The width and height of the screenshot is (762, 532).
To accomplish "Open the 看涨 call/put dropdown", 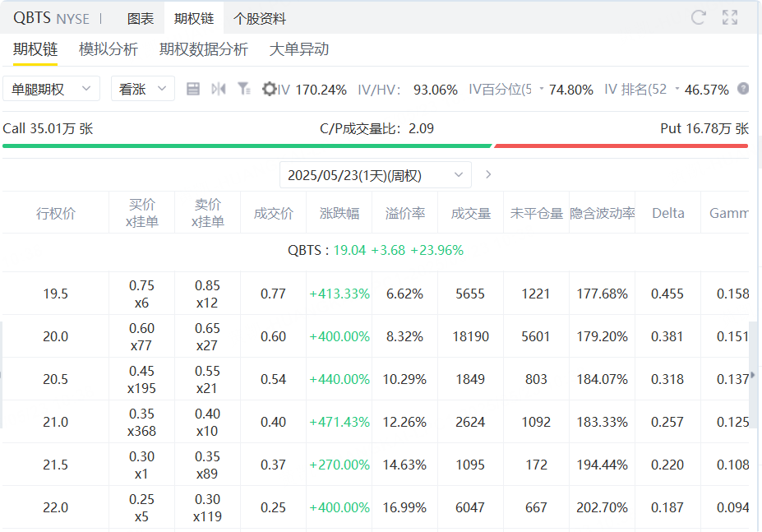I will 143,89.
